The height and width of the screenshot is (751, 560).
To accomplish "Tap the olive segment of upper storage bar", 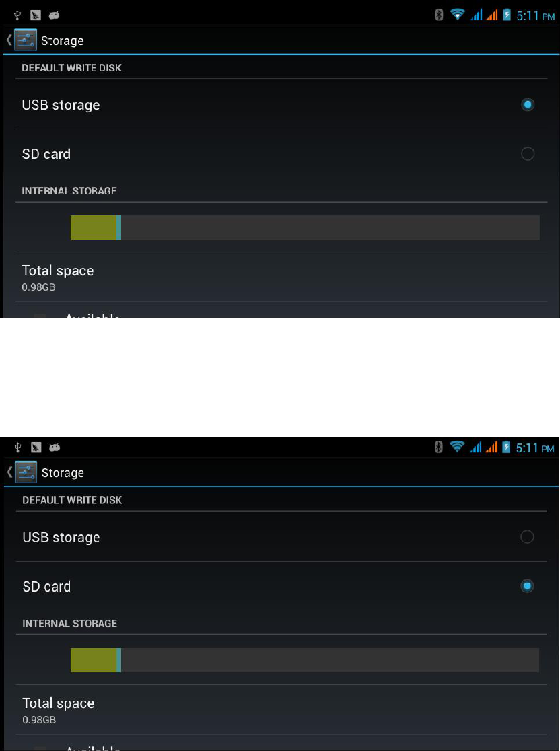I will [x=94, y=227].
